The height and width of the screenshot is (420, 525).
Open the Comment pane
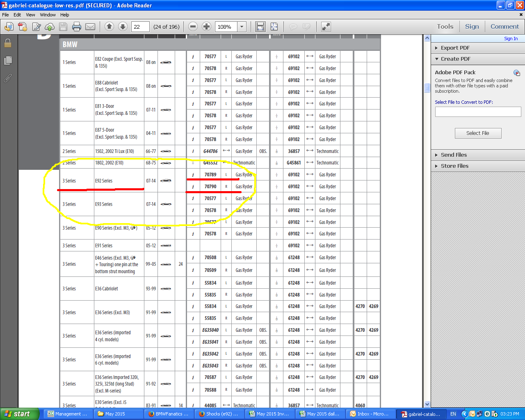click(x=504, y=27)
